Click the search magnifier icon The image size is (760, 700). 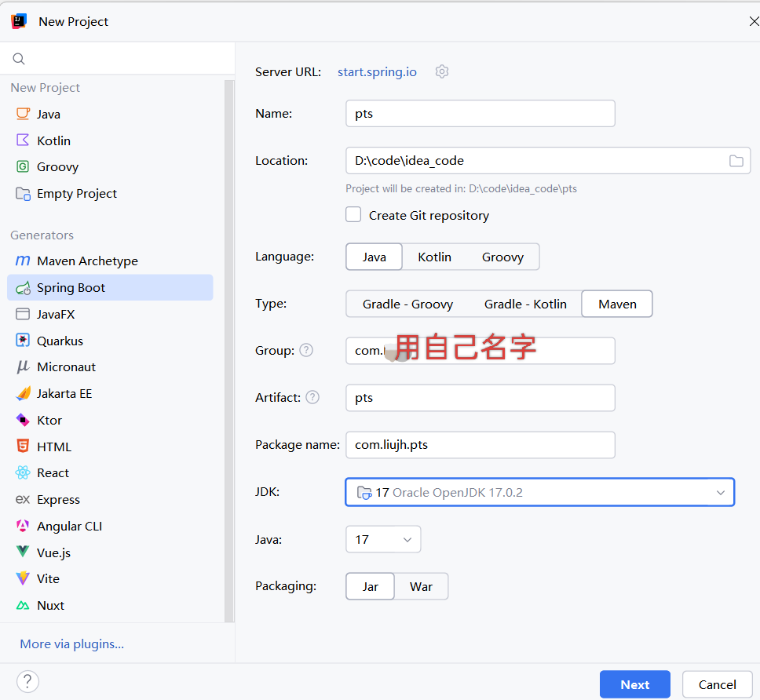pyautogui.click(x=19, y=59)
